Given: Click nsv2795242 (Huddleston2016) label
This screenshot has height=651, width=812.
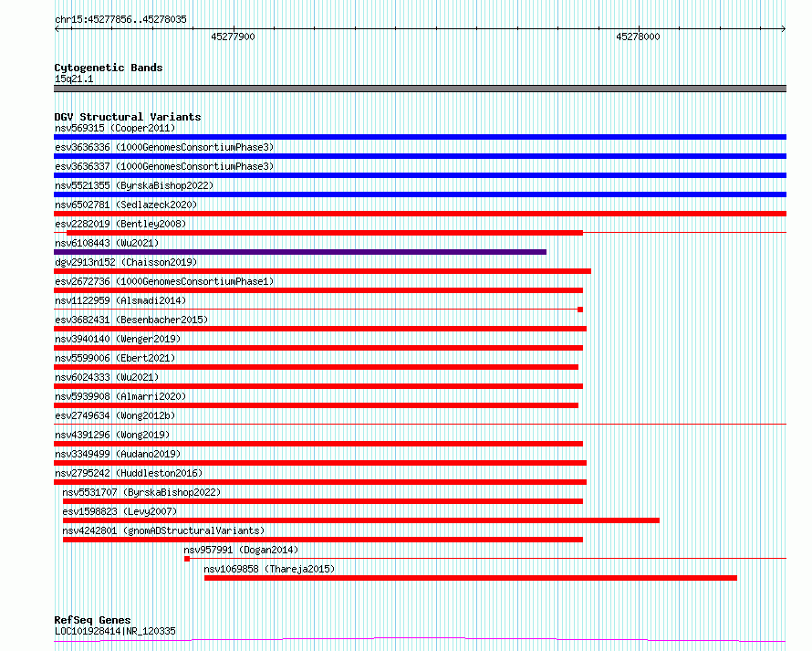Looking at the screenshot, I should [129, 473].
